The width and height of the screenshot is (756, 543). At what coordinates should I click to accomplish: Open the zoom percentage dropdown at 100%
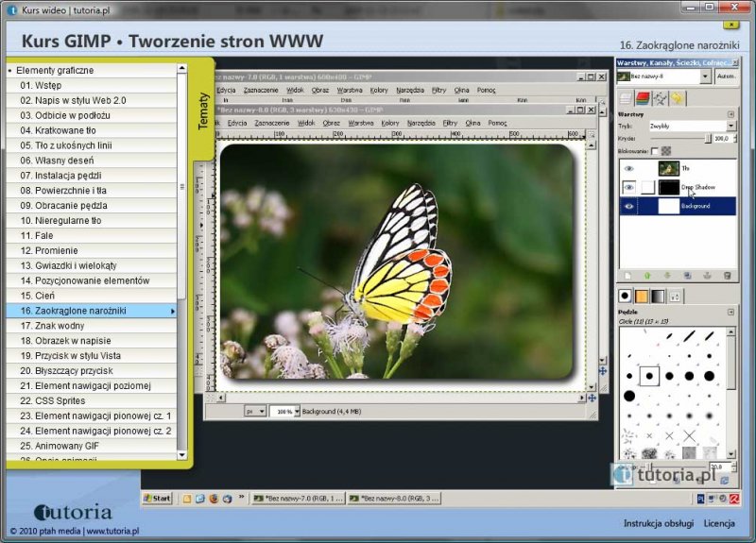click(297, 412)
